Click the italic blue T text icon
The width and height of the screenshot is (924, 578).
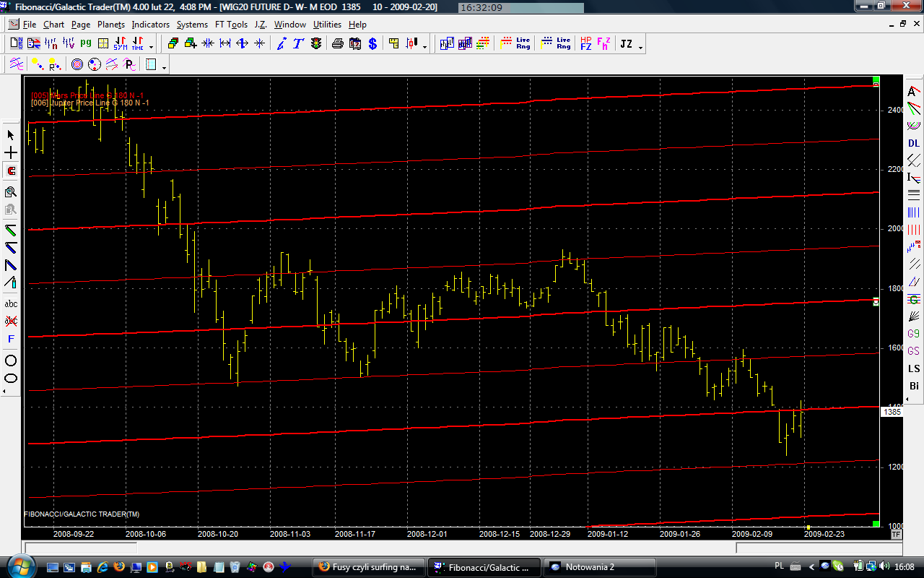tap(297, 43)
